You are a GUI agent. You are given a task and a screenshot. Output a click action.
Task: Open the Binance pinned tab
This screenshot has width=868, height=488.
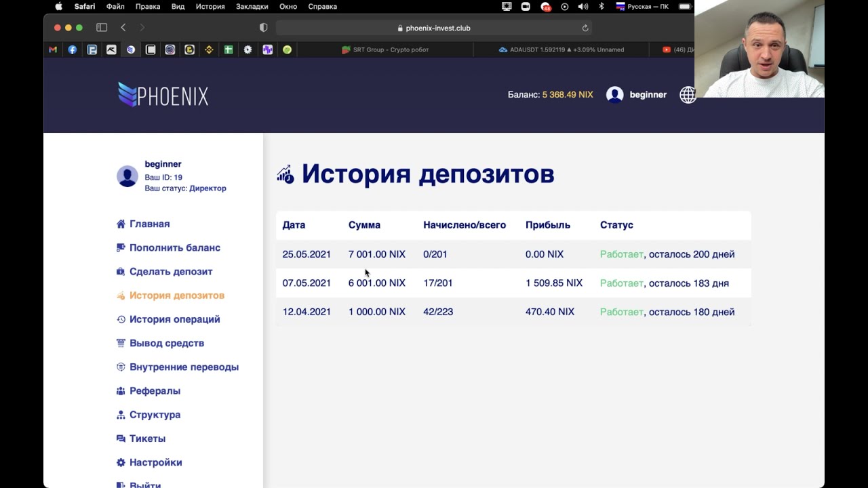(x=210, y=49)
